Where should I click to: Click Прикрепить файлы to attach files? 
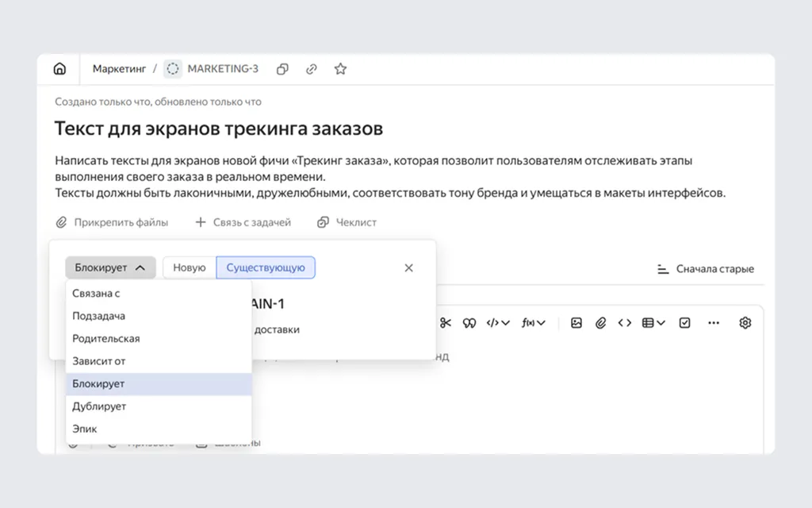[x=112, y=222]
